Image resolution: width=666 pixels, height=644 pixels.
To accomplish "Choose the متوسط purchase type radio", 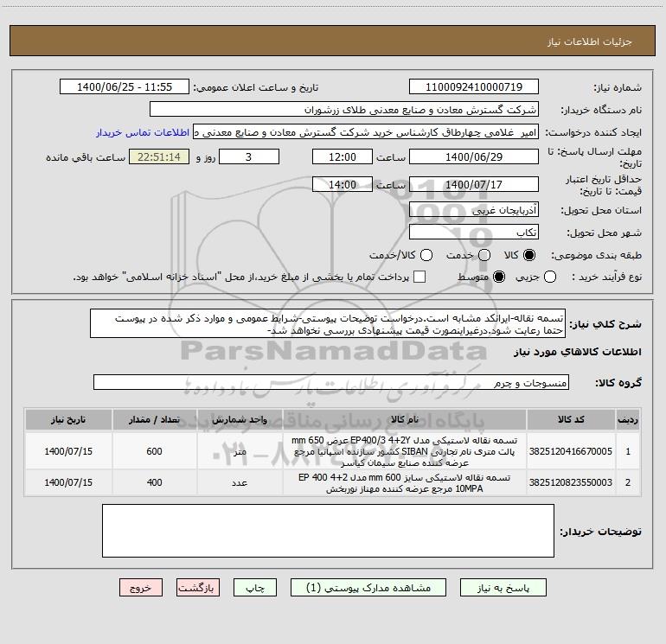I will (499, 277).
